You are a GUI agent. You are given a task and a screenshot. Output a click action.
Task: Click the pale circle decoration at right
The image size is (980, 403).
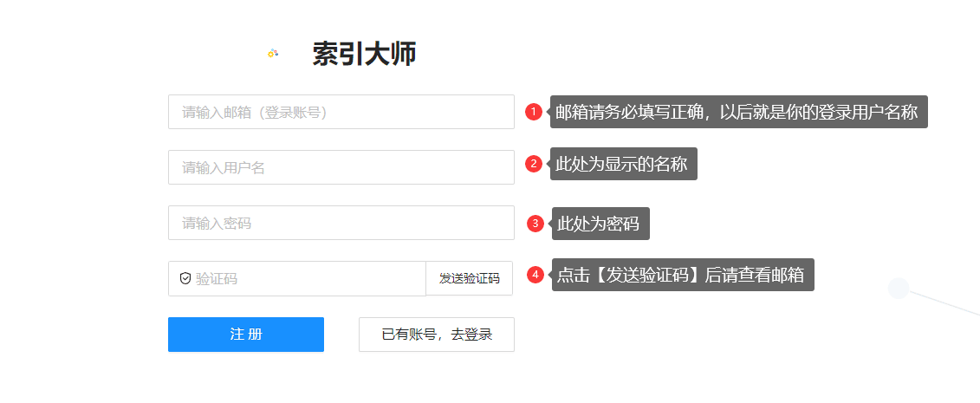[899, 288]
